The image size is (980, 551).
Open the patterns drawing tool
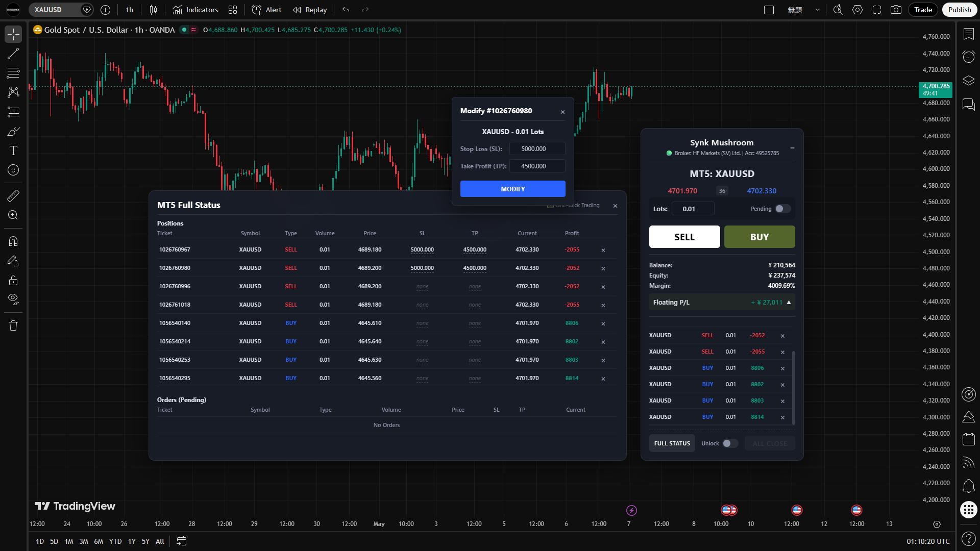pyautogui.click(x=13, y=92)
